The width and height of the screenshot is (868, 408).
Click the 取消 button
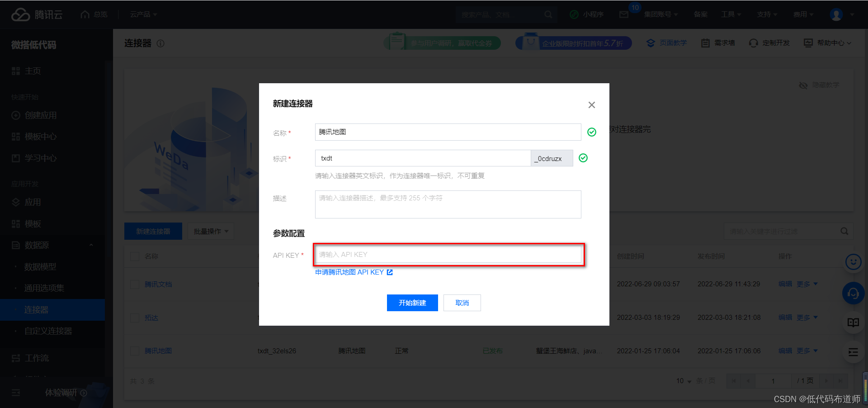point(462,303)
